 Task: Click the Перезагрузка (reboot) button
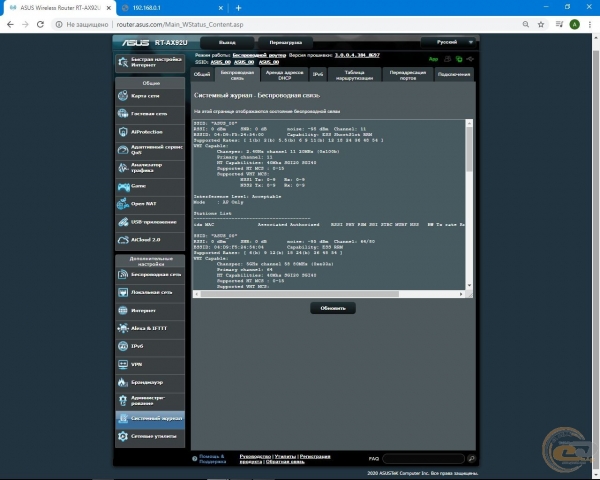pyautogui.click(x=285, y=42)
